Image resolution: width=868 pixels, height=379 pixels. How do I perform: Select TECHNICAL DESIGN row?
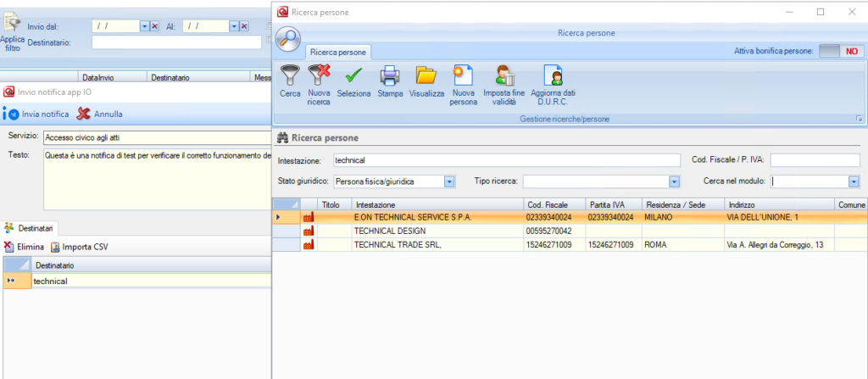pyautogui.click(x=570, y=231)
